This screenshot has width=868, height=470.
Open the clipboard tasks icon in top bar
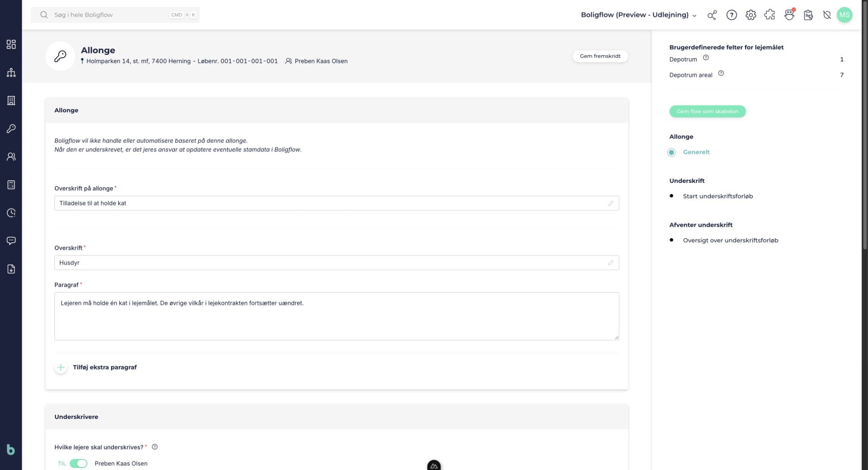coord(808,15)
